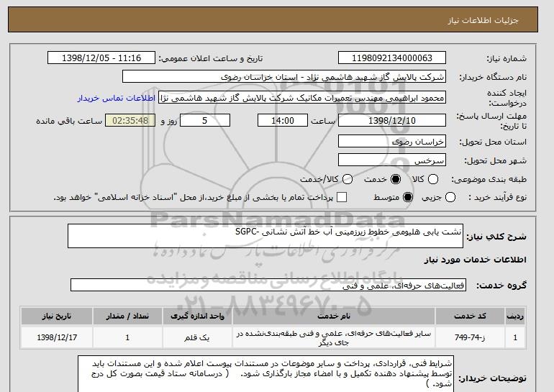The height and width of the screenshot is (392, 554).
Task: Click the quantity cell showing 1
Action: (127, 337)
